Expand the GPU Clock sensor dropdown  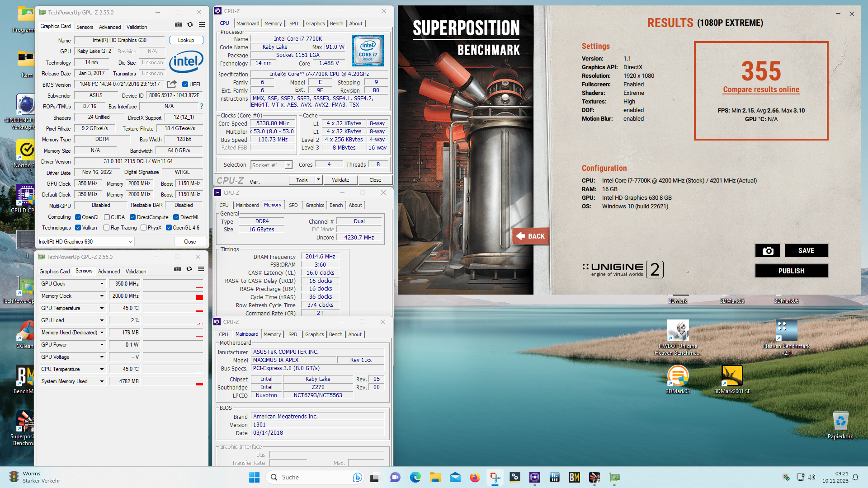102,284
